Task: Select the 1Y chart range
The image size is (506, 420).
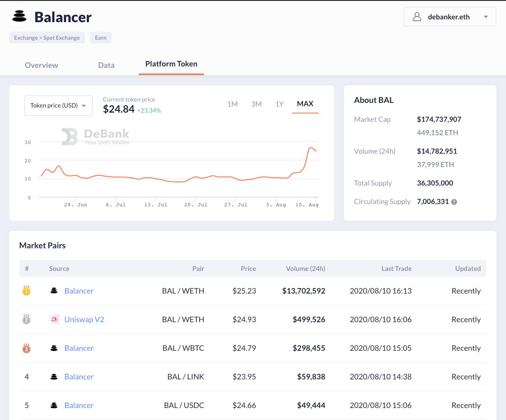Action: click(x=280, y=104)
